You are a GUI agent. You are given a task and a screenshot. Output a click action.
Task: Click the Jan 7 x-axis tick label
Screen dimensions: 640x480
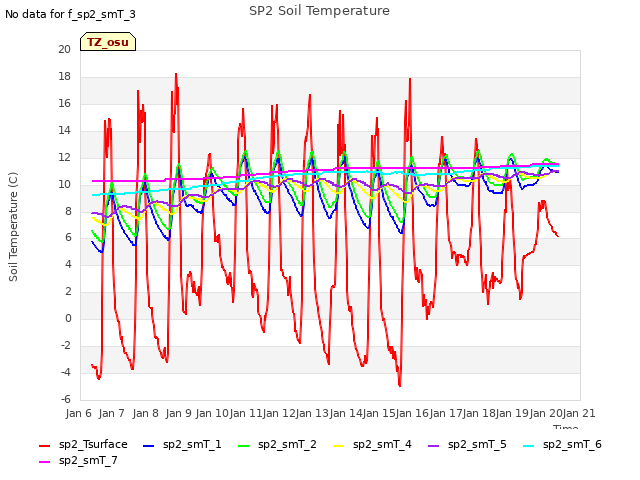click(111, 413)
